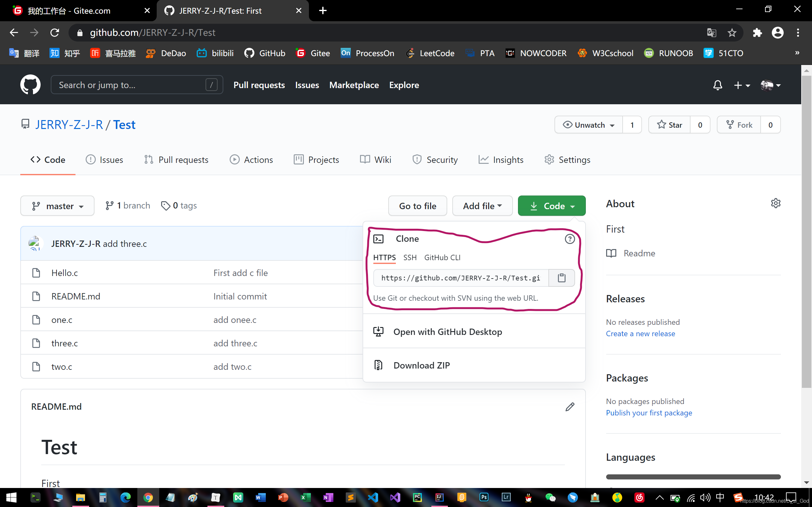Viewport: 812px width, 507px height.
Task: Choose Download ZIP option
Action: [x=422, y=365]
